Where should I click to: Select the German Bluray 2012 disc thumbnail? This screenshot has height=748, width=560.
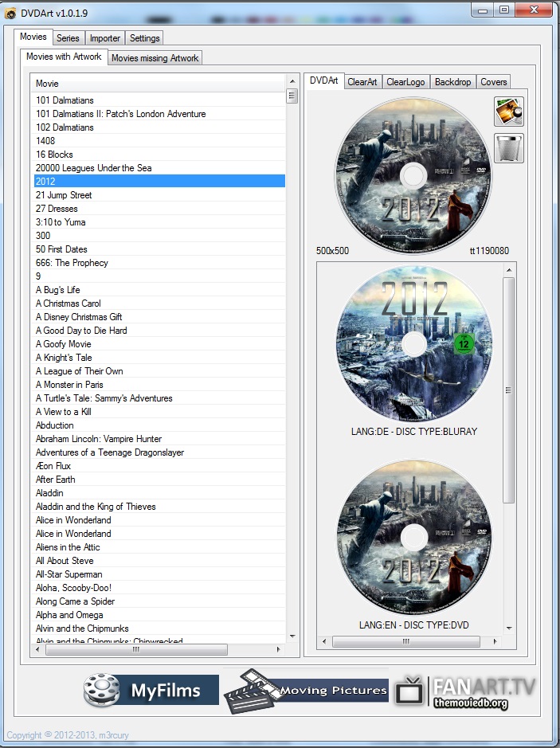click(x=414, y=344)
